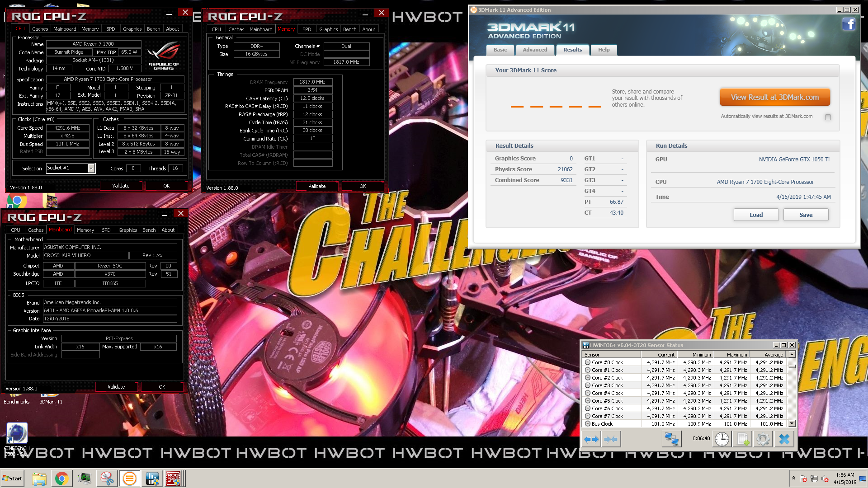Image resolution: width=868 pixels, height=488 pixels.
Task: Open HWiNFO settings gear icon
Action: [x=763, y=439]
